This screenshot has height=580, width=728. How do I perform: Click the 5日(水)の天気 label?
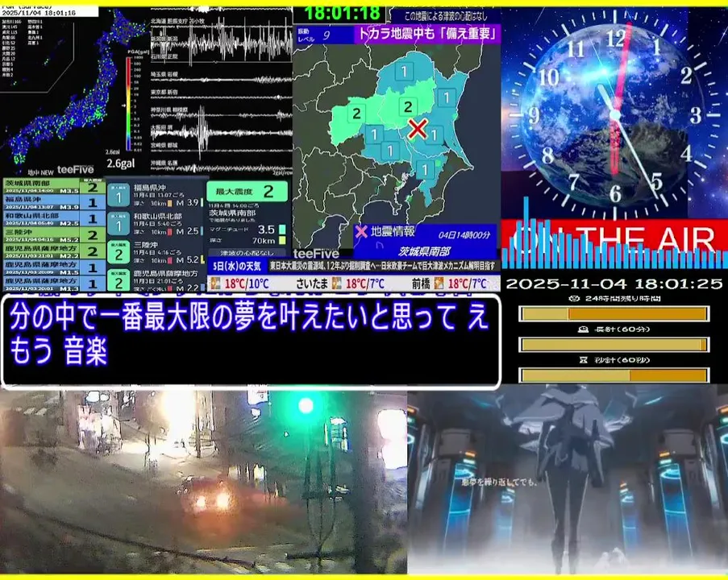click(237, 267)
